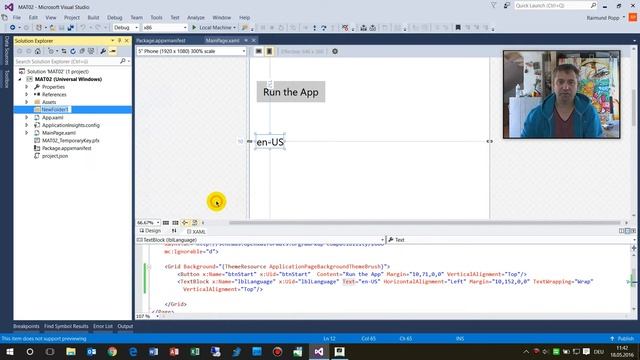Screen dimensions: 640x360
Task: Toggle snapping to snaplines in designer
Action: pyautogui.click(x=185, y=223)
